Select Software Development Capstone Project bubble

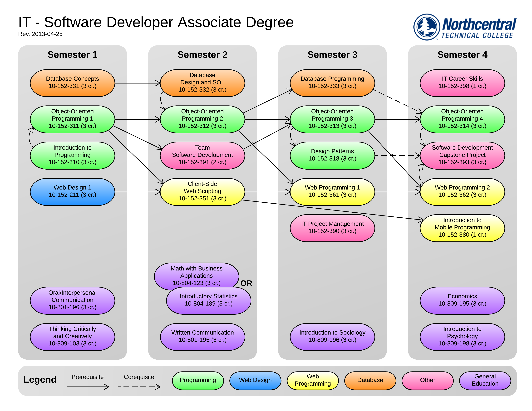[462, 155]
